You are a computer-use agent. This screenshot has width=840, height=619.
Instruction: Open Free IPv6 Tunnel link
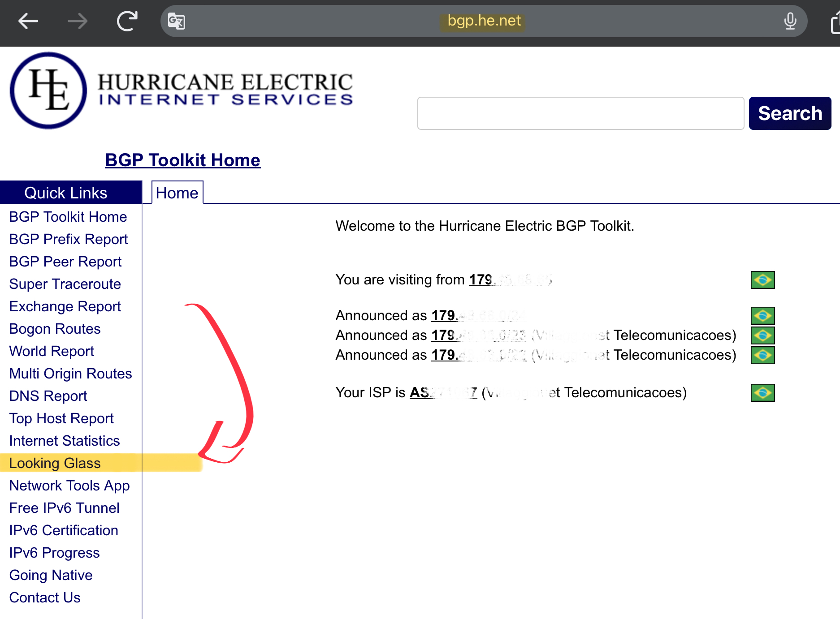click(64, 508)
